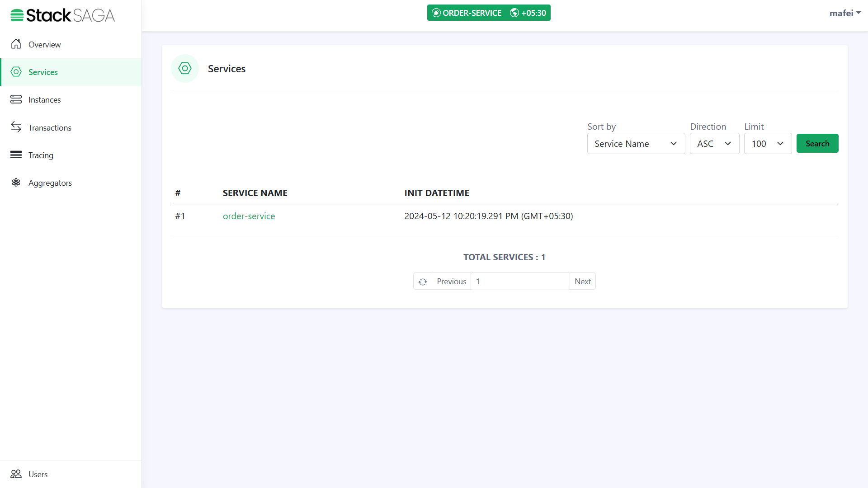The height and width of the screenshot is (488, 868).
Task: Click the Direction label
Action: coord(708,127)
